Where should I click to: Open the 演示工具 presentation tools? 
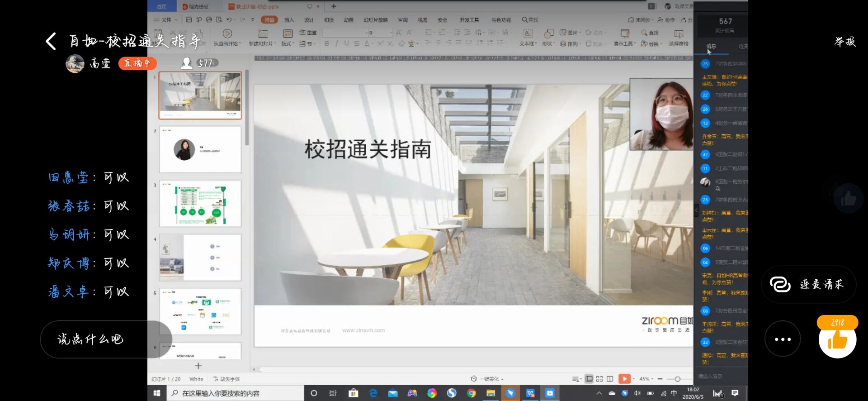pyautogui.click(x=625, y=38)
